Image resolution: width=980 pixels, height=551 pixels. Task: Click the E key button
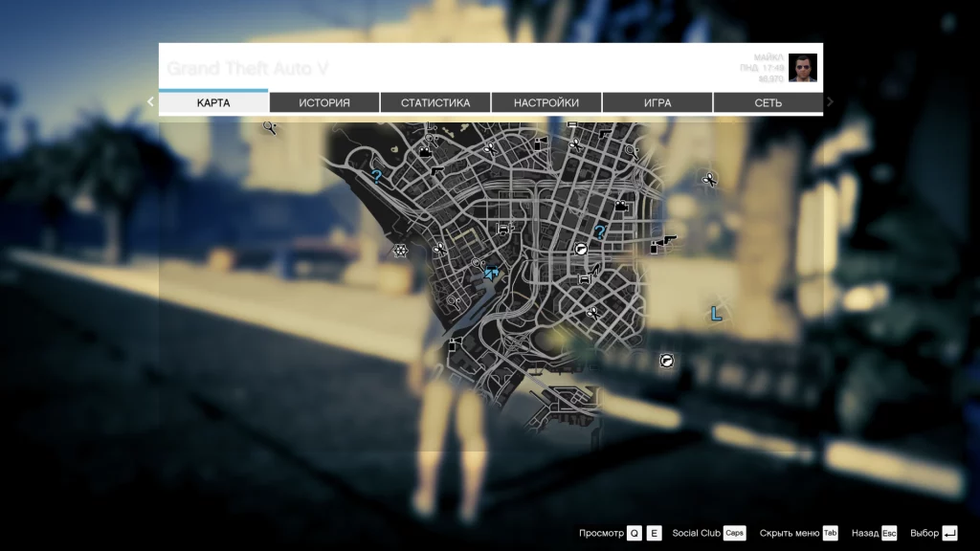[655, 533]
